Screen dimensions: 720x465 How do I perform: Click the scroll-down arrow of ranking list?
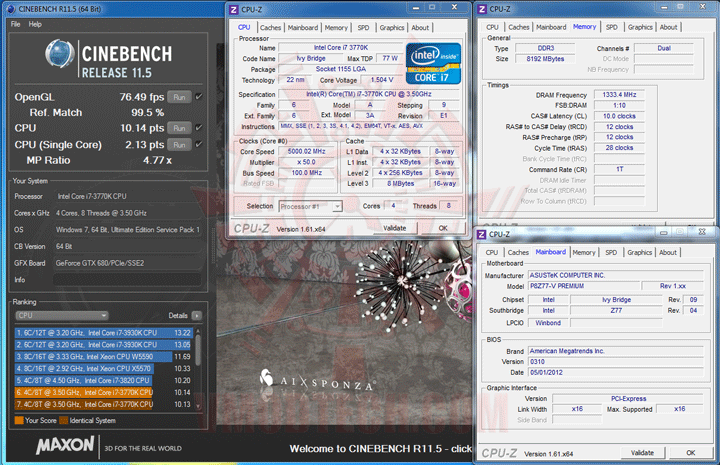[198, 406]
